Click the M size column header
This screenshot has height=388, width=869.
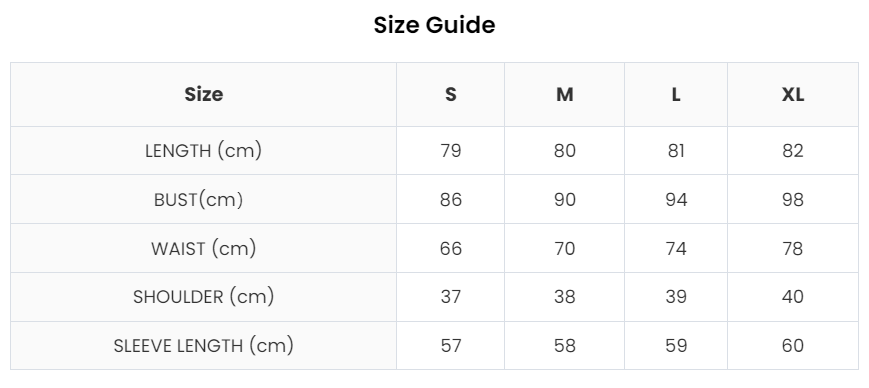[564, 95]
